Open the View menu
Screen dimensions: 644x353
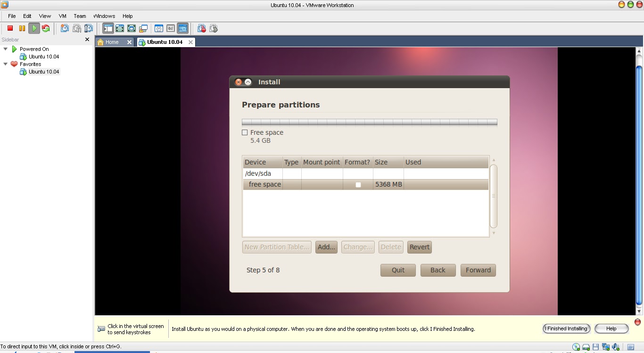coord(45,16)
